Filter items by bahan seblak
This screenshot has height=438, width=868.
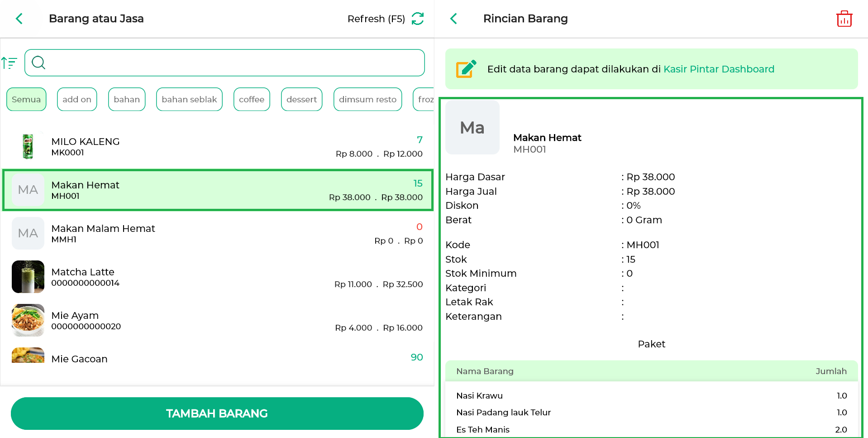click(189, 99)
